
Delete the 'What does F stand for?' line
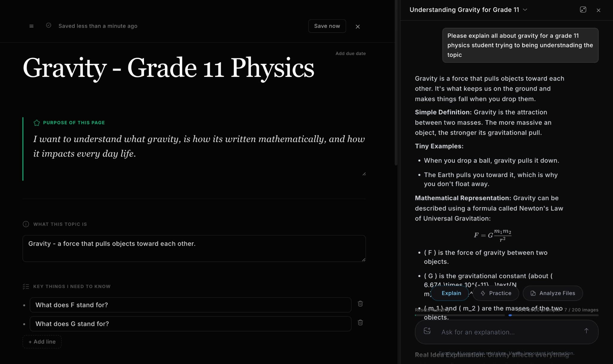click(360, 304)
